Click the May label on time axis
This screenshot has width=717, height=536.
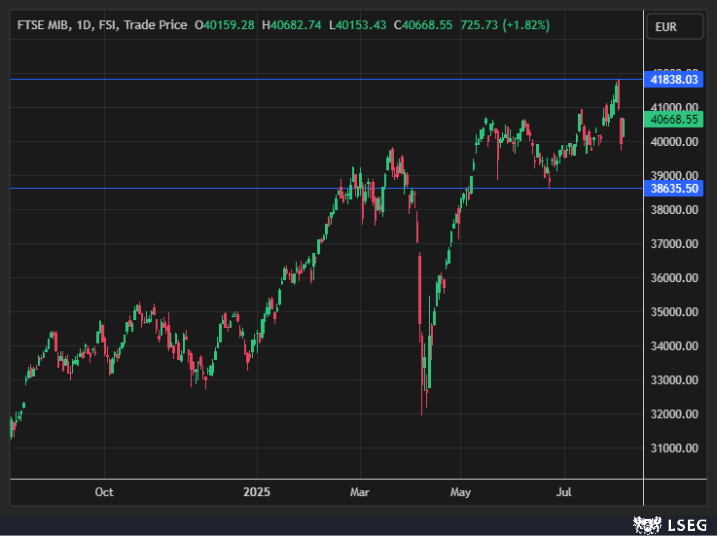coord(460,492)
